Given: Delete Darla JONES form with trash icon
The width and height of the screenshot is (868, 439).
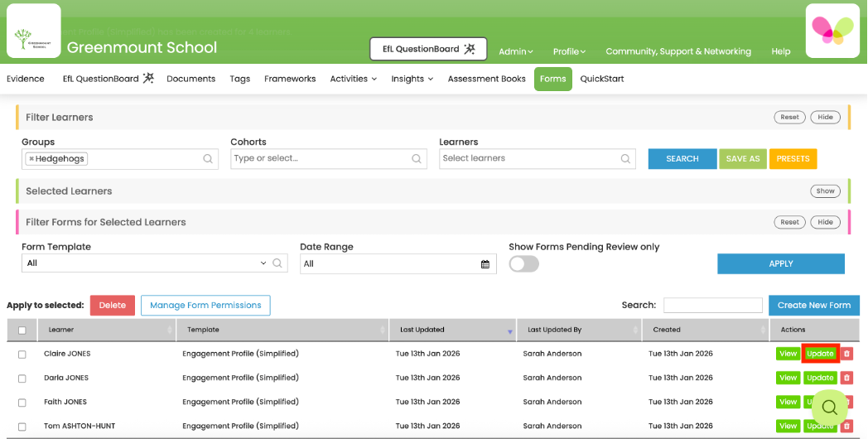Looking at the screenshot, I should [x=846, y=378].
